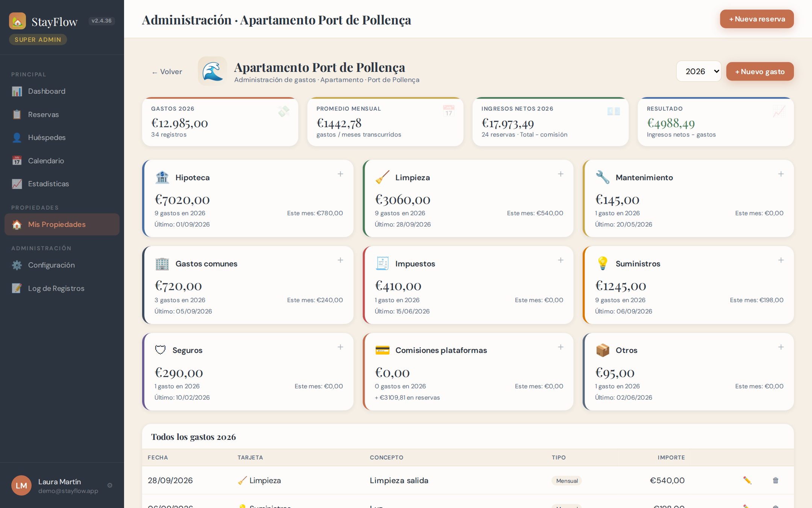Click the Mensual tag on Limpieza salida
This screenshot has width=812, height=508.
point(567,481)
